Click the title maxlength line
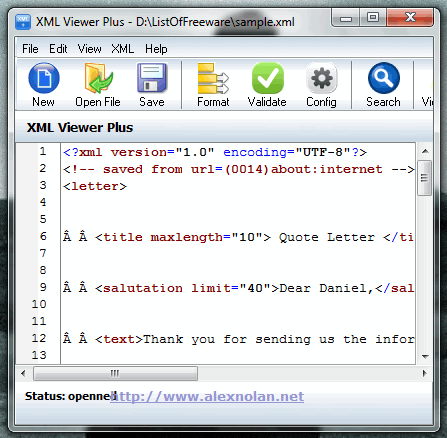 pos(239,237)
